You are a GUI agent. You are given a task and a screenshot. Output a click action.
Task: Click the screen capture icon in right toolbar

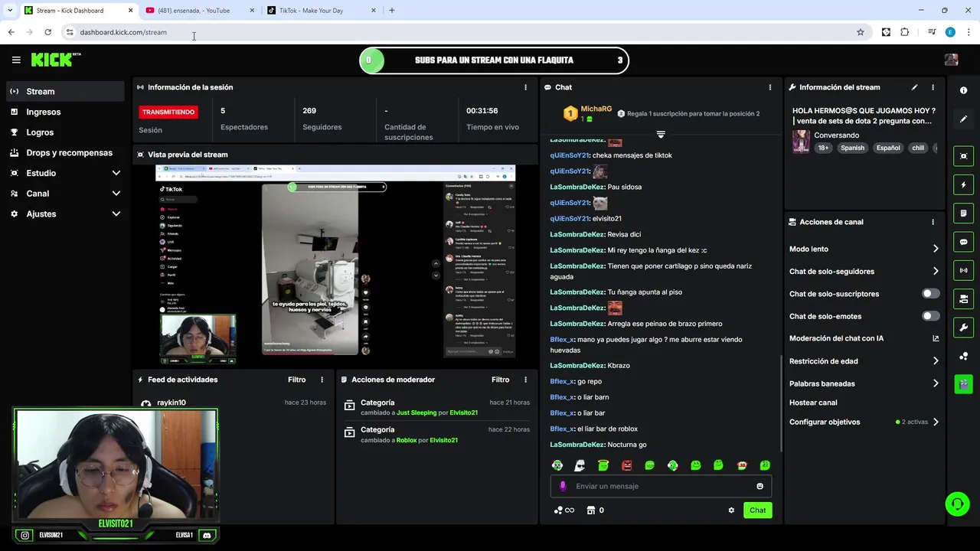point(963,156)
